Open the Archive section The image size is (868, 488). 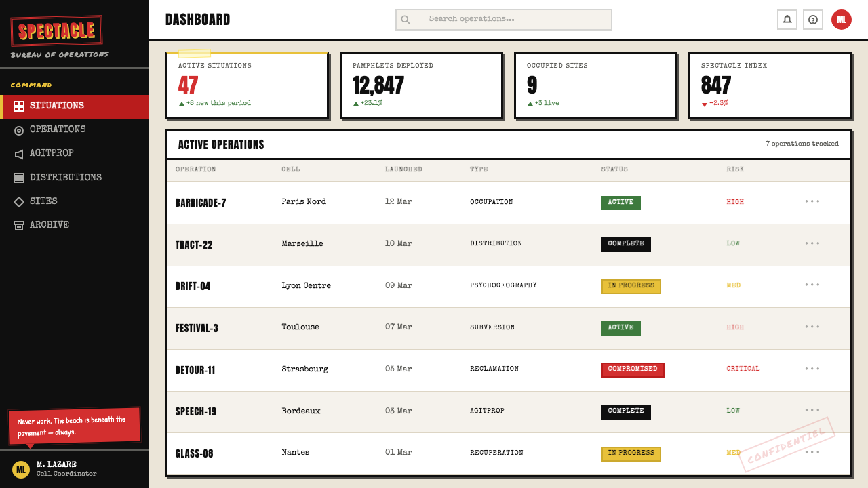click(75, 225)
